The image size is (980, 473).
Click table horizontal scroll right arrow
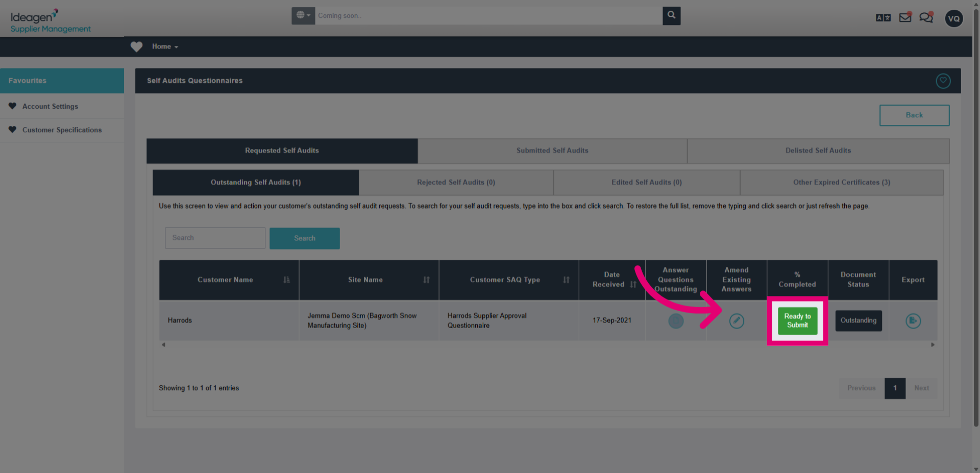pyautogui.click(x=933, y=345)
